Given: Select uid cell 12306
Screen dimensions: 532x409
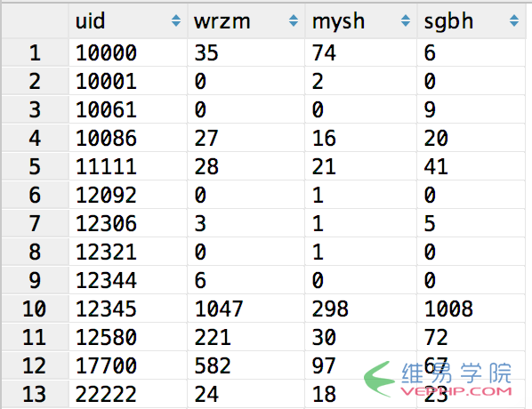Looking at the screenshot, I should [127, 223].
